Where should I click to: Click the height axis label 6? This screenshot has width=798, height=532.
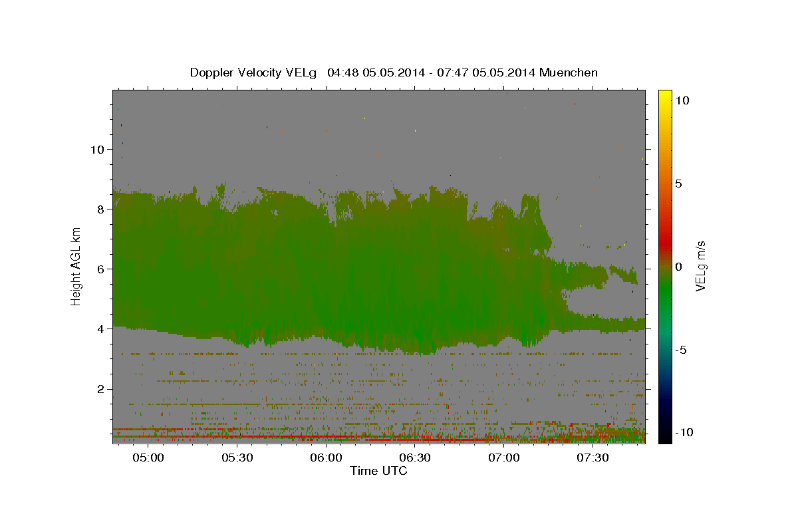[100, 269]
